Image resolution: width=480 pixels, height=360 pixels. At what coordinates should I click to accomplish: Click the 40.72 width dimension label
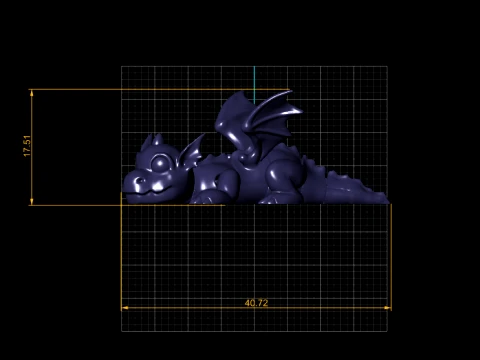point(256,303)
